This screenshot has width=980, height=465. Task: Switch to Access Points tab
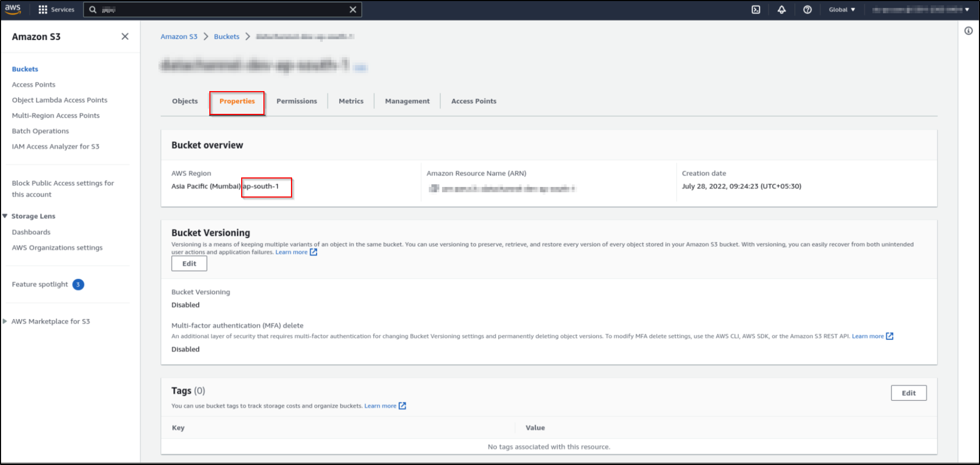click(x=474, y=101)
